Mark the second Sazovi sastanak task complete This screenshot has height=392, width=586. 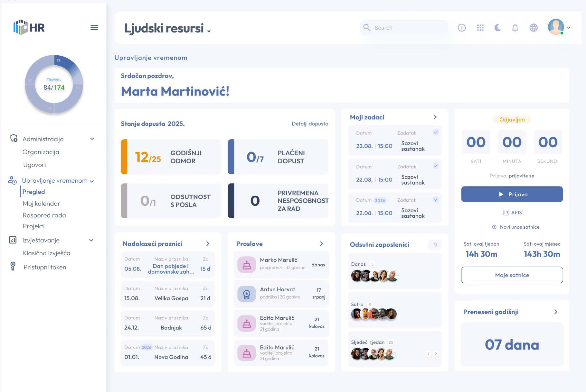tap(436, 166)
